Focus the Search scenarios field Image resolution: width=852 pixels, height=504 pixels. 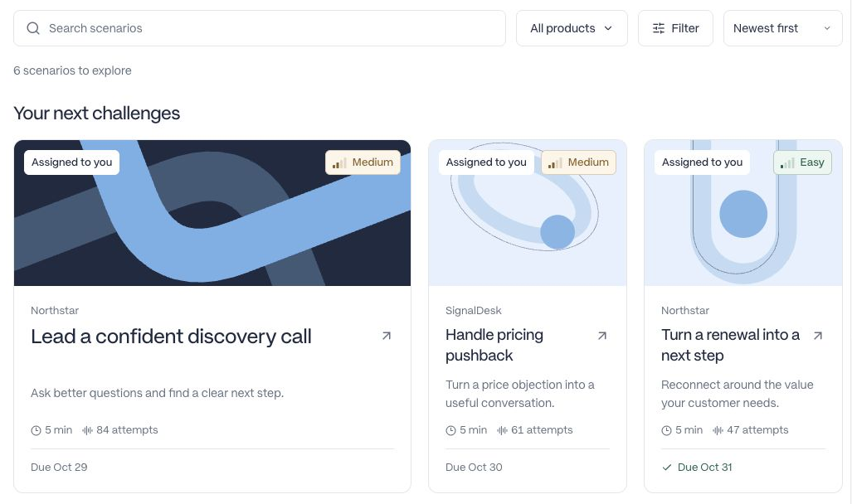click(x=260, y=28)
